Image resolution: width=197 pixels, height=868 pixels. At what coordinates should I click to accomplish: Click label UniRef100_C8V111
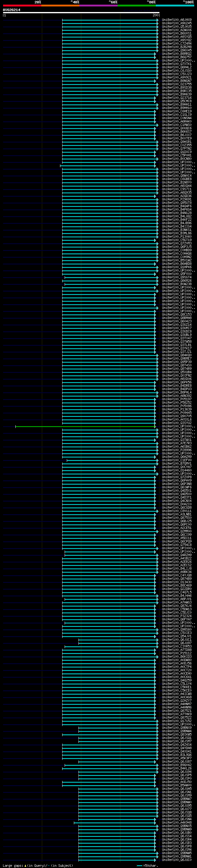click(177, 511)
